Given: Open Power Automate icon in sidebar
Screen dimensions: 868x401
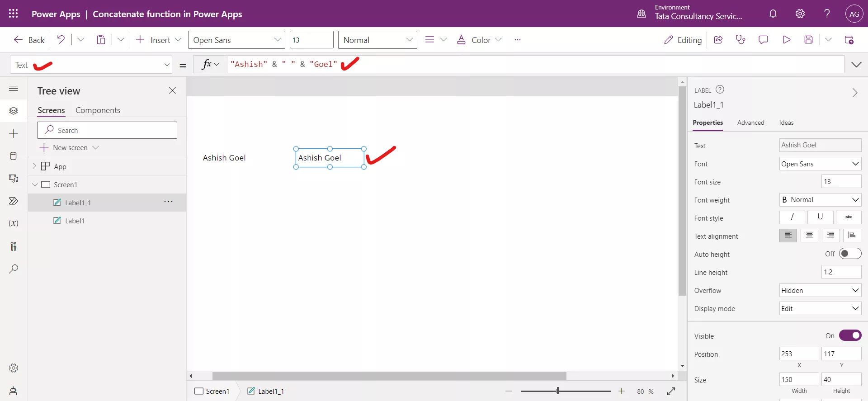Looking at the screenshot, I should coord(14,201).
